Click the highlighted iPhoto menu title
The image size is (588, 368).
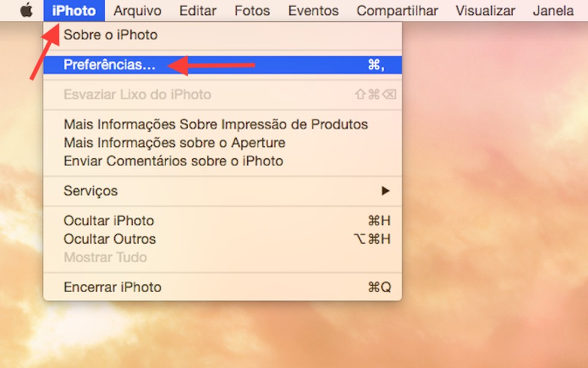(73, 10)
